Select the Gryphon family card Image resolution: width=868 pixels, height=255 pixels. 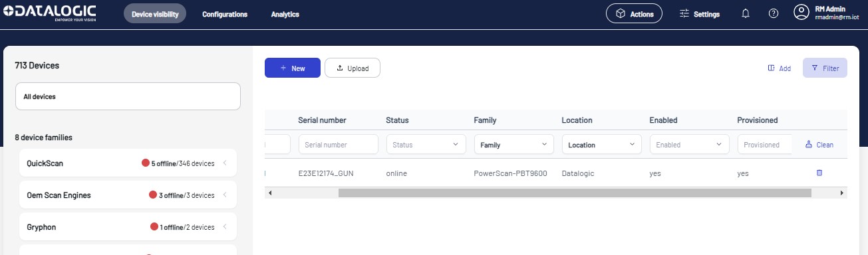coord(128,227)
